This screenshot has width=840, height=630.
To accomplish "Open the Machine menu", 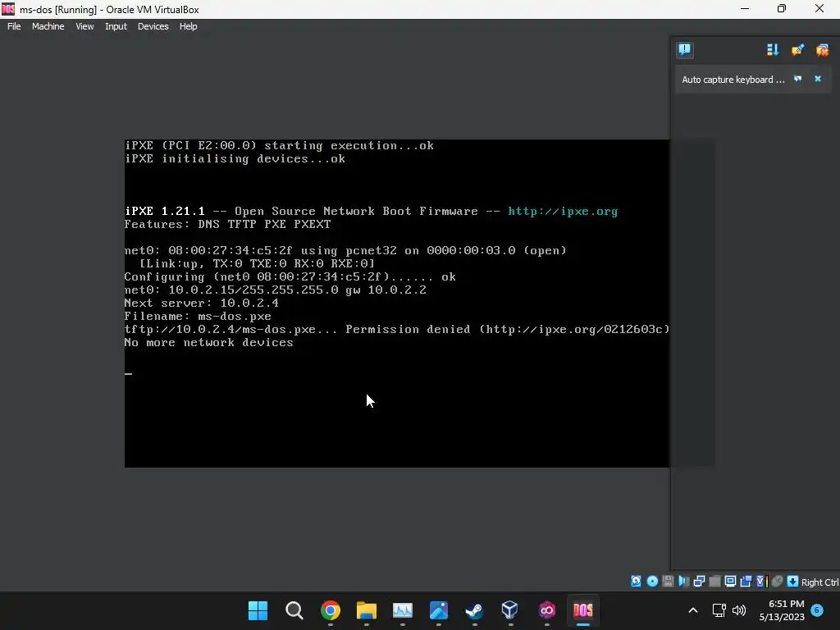I will (48, 26).
